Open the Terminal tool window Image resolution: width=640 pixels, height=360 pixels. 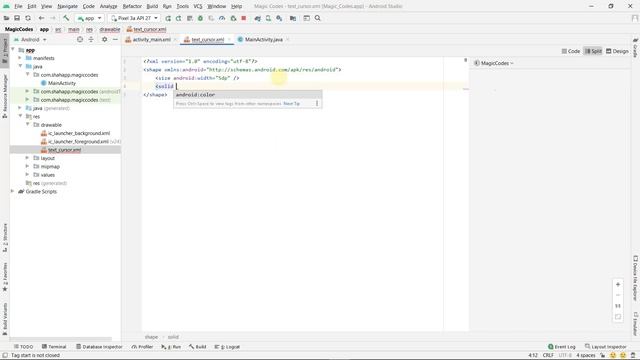(54, 347)
